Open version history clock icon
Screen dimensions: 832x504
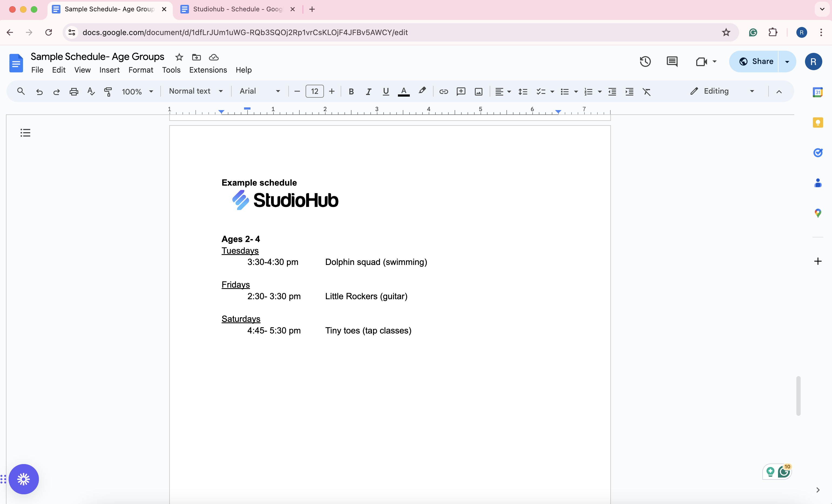[x=645, y=62]
